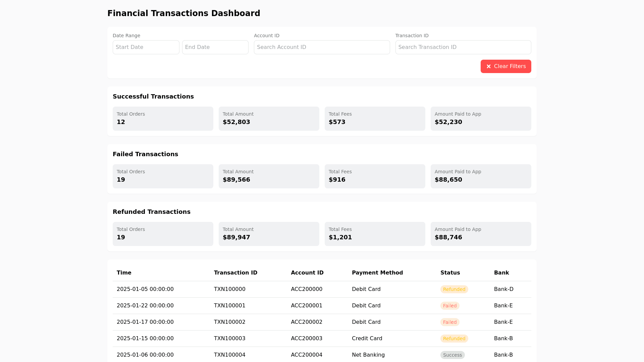Screen dimensions: 644x362
Task: Click Refunded Transactions Total Orders card
Action: pos(163,234)
